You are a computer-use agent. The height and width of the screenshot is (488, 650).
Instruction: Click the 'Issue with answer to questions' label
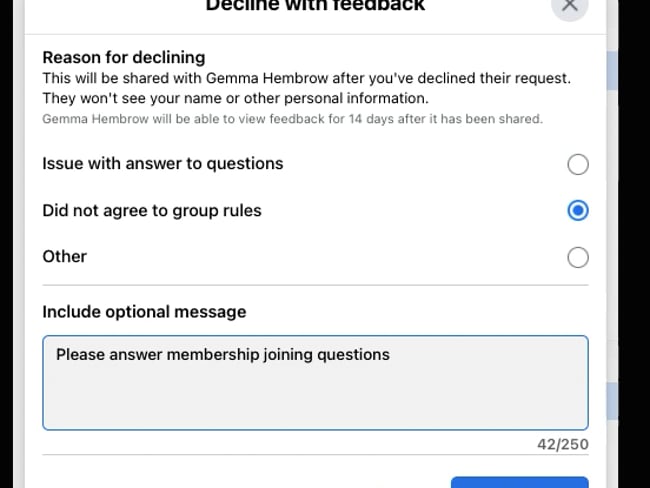162,164
